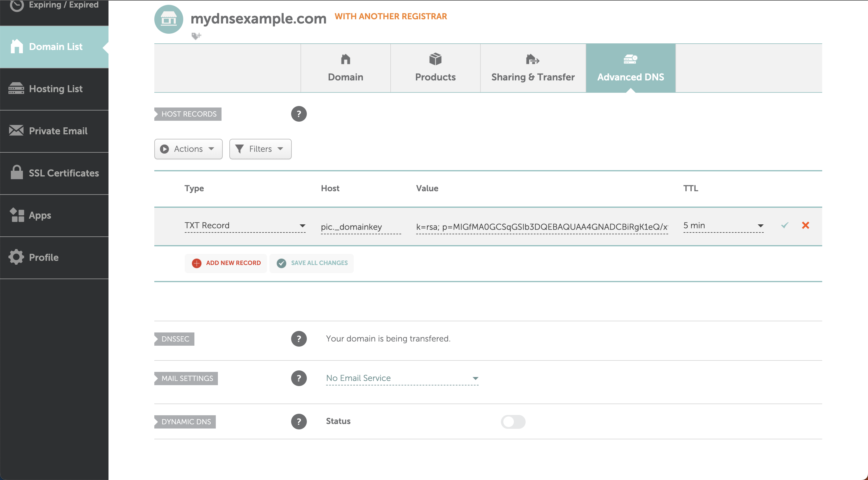Open the Mail Settings help icon
This screenshot has width=868, height=480.
(299, 378)
